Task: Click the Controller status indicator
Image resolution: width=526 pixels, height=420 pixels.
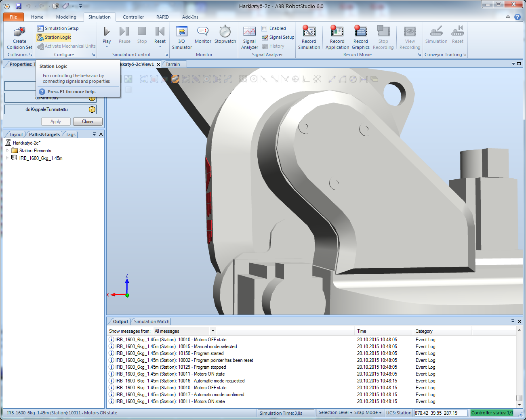Action: tap(492, 413)
